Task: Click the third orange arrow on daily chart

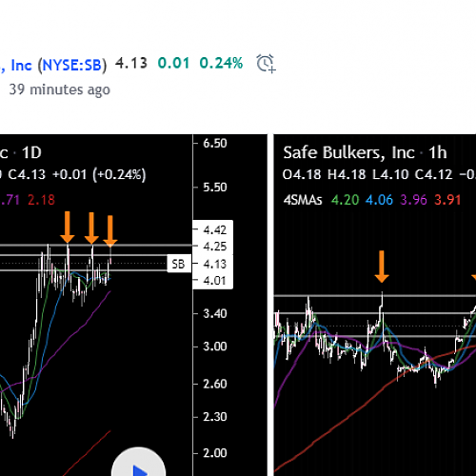Action: [x=110, y=231]
